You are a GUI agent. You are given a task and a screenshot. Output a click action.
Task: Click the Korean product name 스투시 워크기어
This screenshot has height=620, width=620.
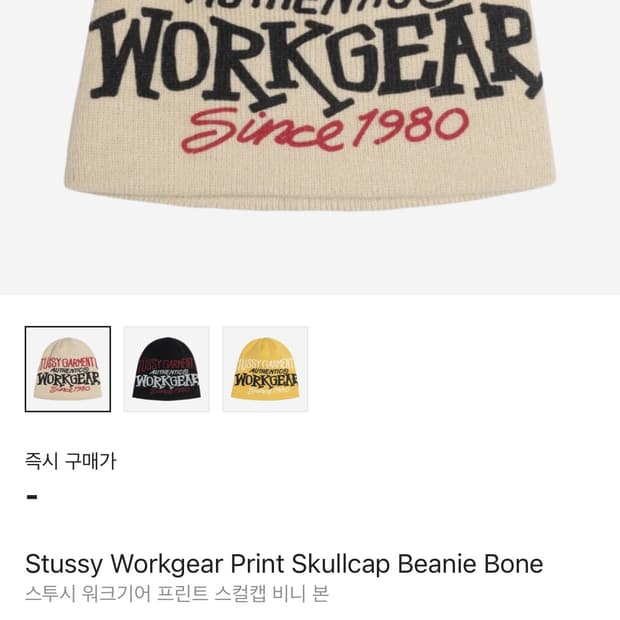click(x=177, y=594)
